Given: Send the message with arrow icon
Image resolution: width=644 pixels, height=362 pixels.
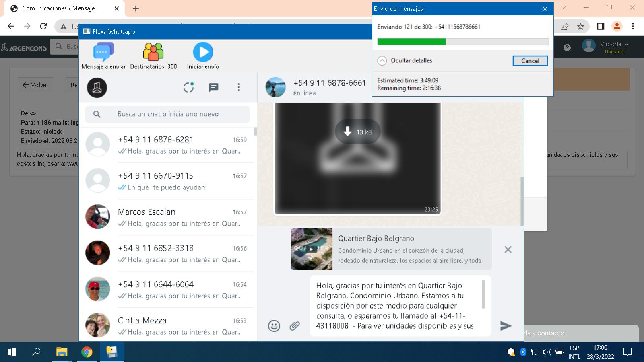Looking at the screenshot, I should coord(506,325).
